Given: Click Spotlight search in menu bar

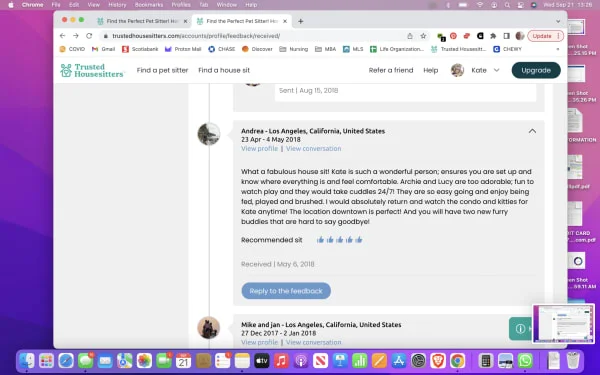Looking at the screenshot, I should (x=507, y=5).
